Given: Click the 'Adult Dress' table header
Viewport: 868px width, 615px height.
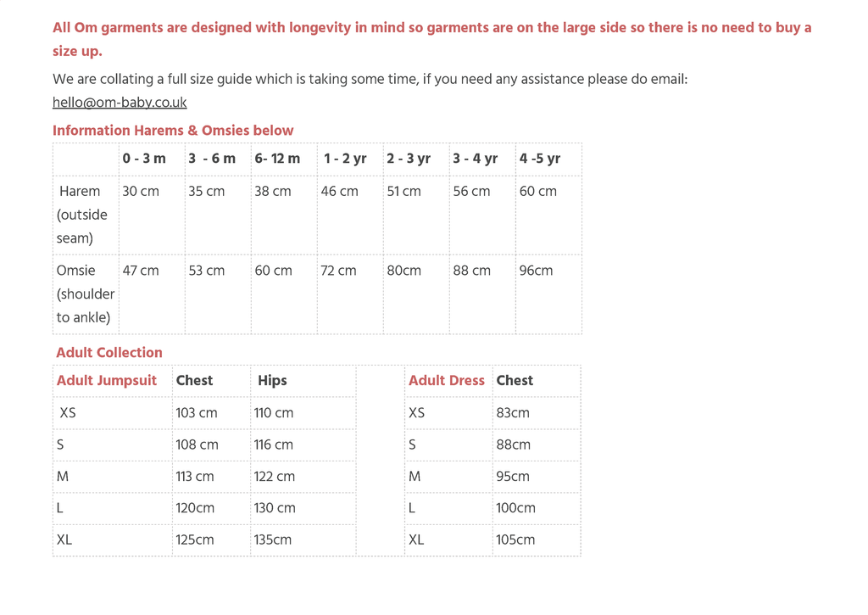Looking at the screenshot, I should [x=447, y=381].
